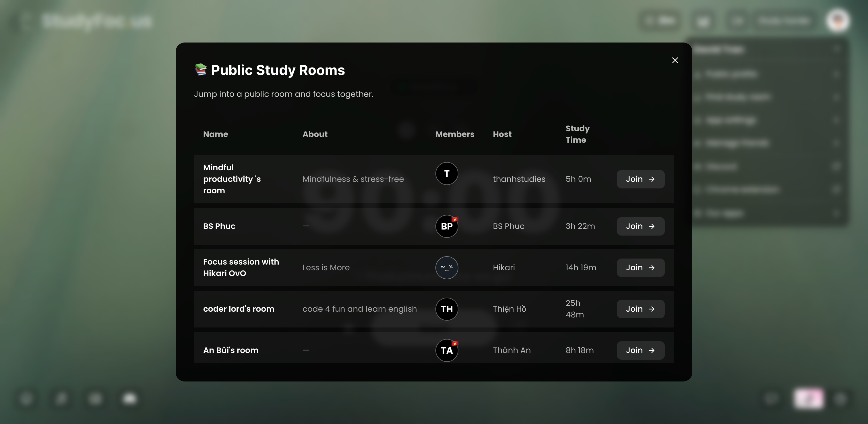The height and width of the screenshot is (424, 868).
Task: Join BS Phuc's study room
Action: point(640,226)
